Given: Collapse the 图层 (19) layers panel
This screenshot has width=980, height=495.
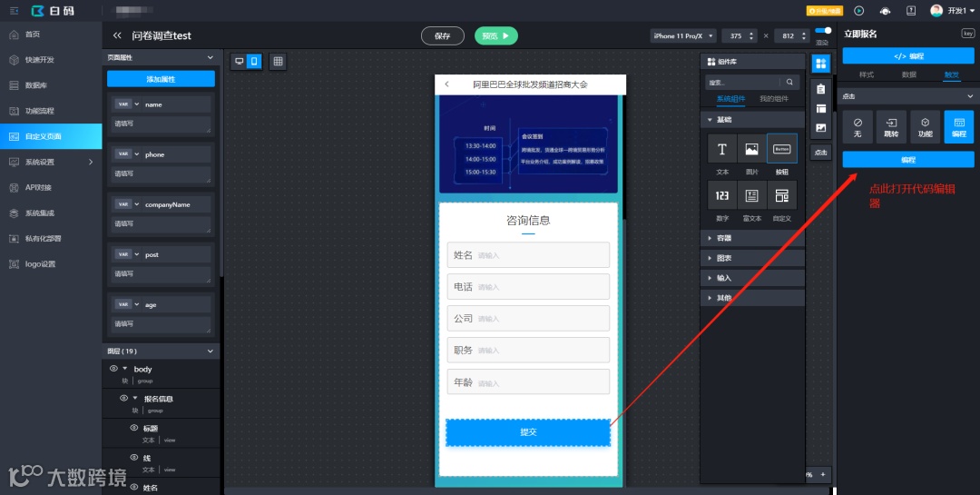Looking at the screenshot, I should tap(210, 351).
